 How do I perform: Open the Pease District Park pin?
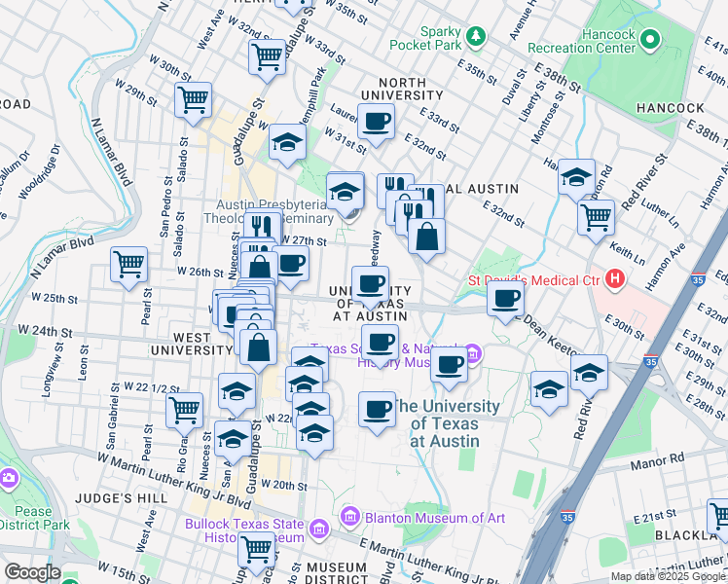click(9, 478)
